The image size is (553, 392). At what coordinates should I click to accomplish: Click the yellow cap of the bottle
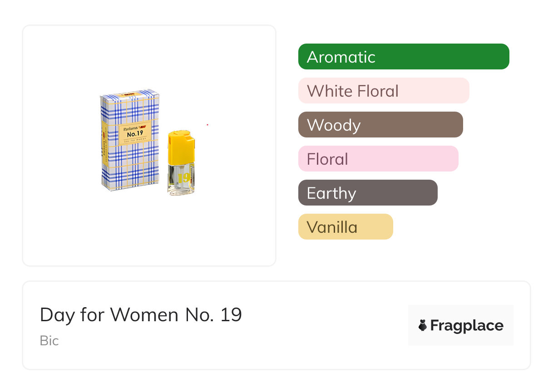(x=181, y=147)
